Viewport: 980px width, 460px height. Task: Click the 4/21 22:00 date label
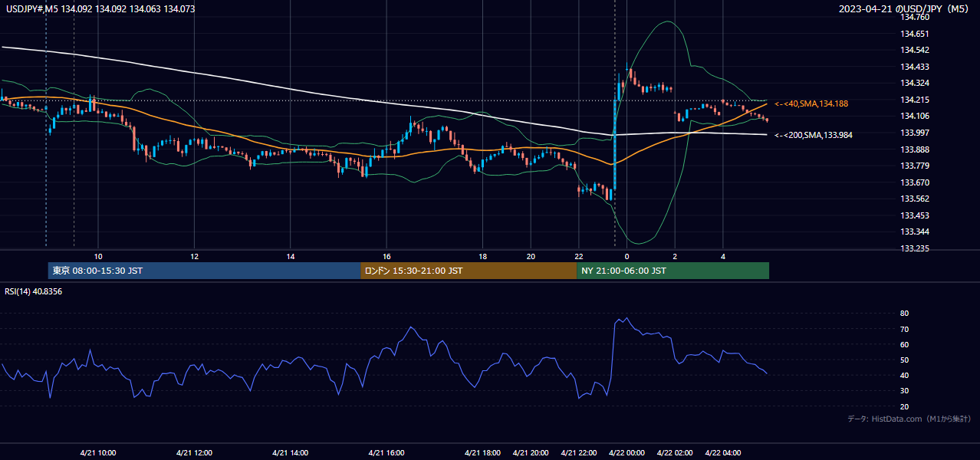coord(579,453)
